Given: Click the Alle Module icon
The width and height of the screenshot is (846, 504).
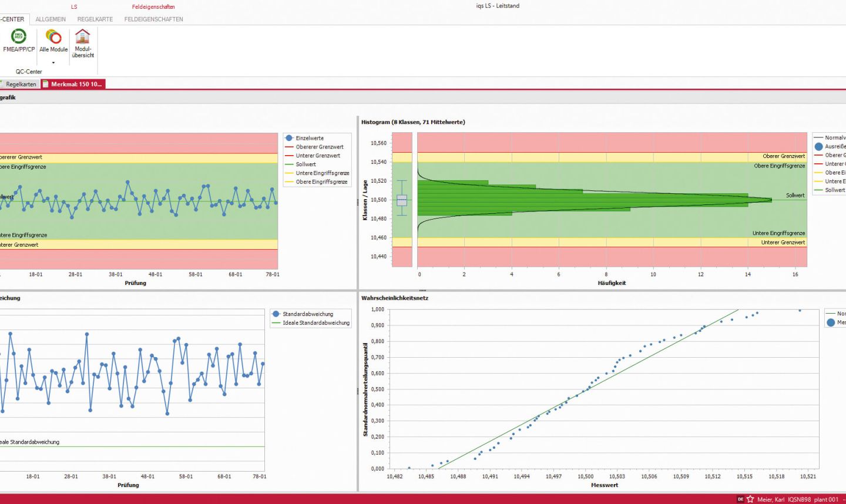Looking at the screenshot, I should click(53, 37).
